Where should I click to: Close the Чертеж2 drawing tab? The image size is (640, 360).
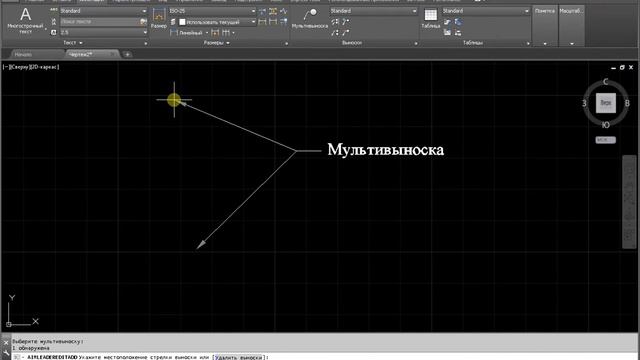coord(113,54)
